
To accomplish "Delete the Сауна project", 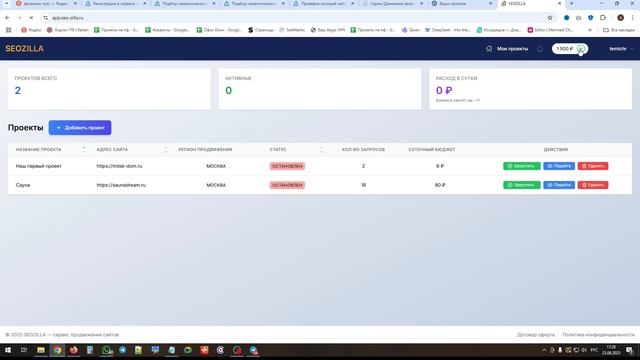I will point(593,185).
